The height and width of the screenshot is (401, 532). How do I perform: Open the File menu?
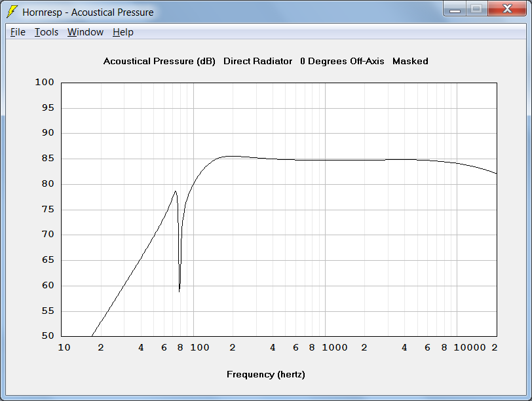(18, 32)
